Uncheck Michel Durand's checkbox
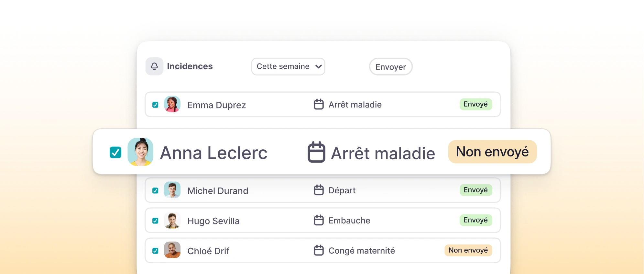The width and height of the screenshot is (644, 274). click(156, 190)
